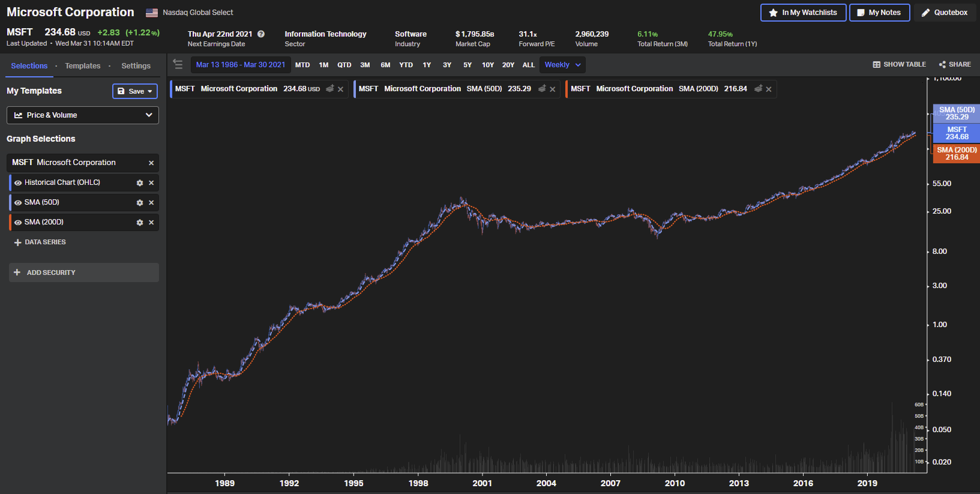Click the SMA (200D) 216.84 axis label
Viewport: 980px width, 494px height.
(957, 154)
